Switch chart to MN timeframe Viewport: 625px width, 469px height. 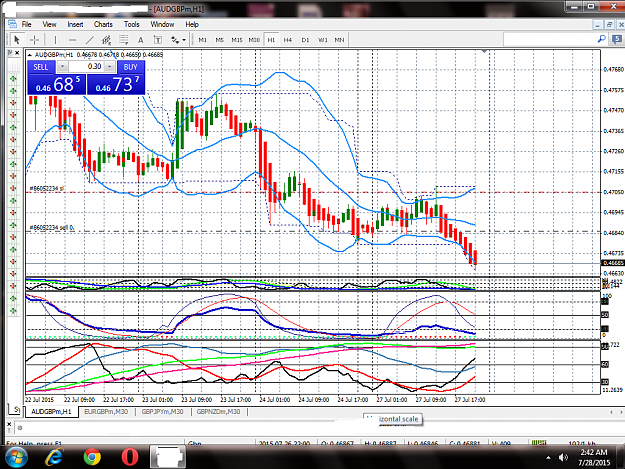pos(339,40)
